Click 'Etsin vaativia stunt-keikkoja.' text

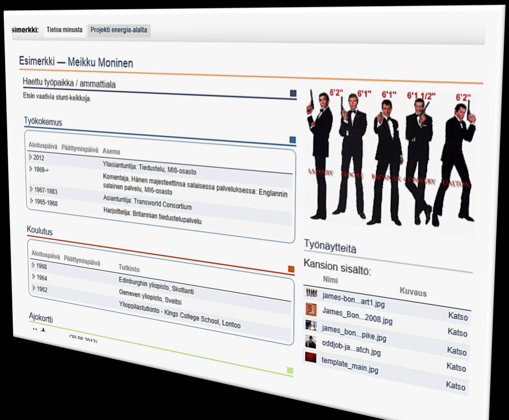pos(57,97)
